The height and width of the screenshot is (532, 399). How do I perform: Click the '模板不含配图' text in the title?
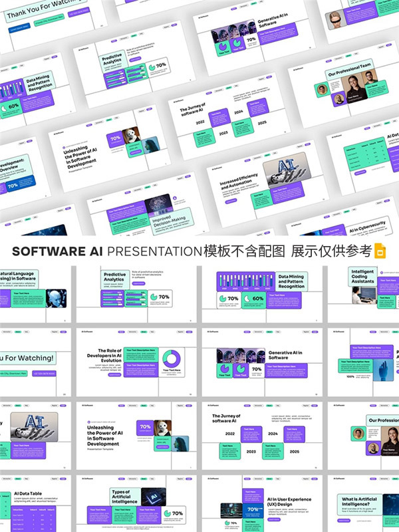coord(244,251)
